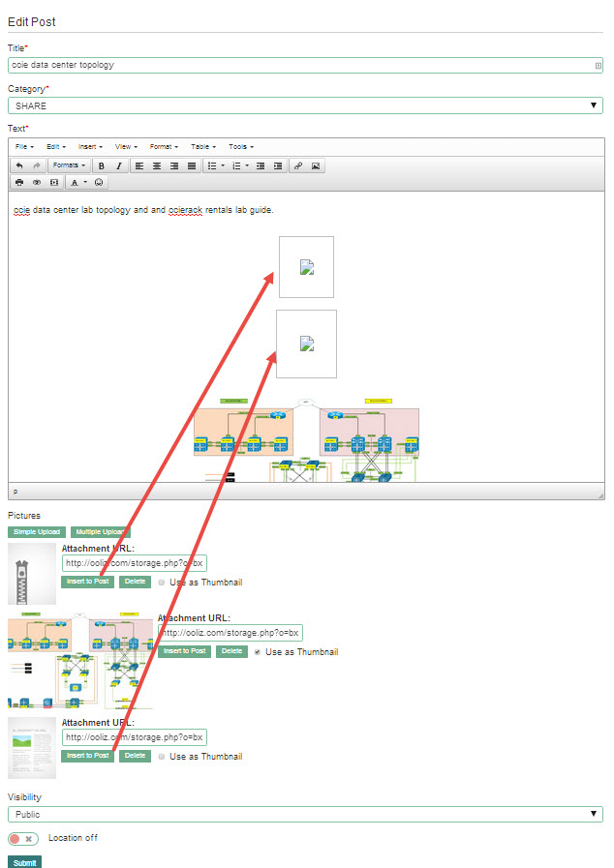Apply italic formatting
The width and height of the screenshot is (614, 868).
119,165
